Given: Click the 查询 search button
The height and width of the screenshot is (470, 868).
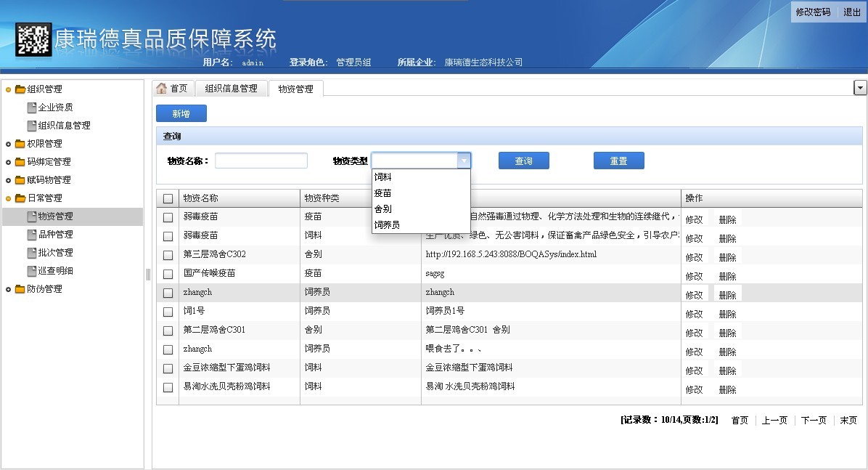Looking at the screenshot, I should click(524, 161).
